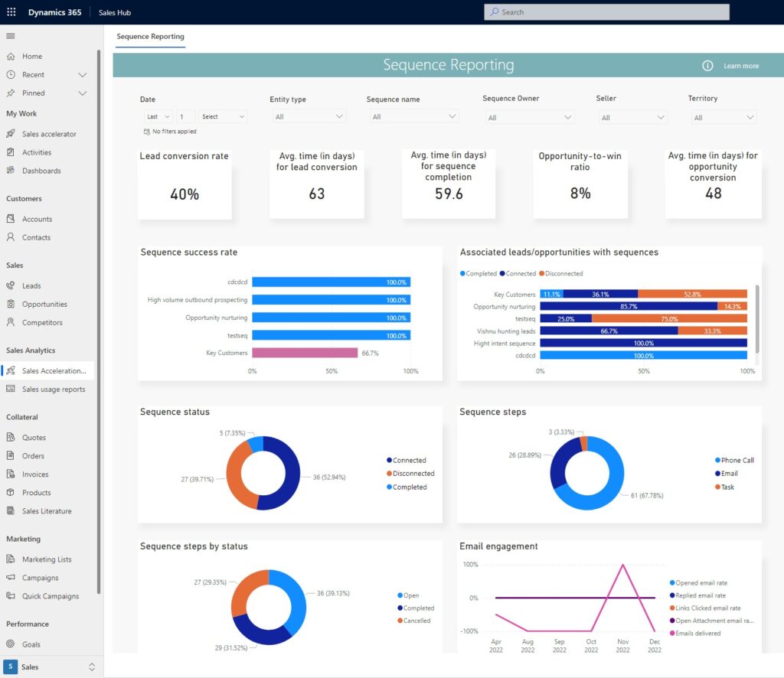Open Sales usage reports
The image size is (784, 678).
click(x=54, y=389)
